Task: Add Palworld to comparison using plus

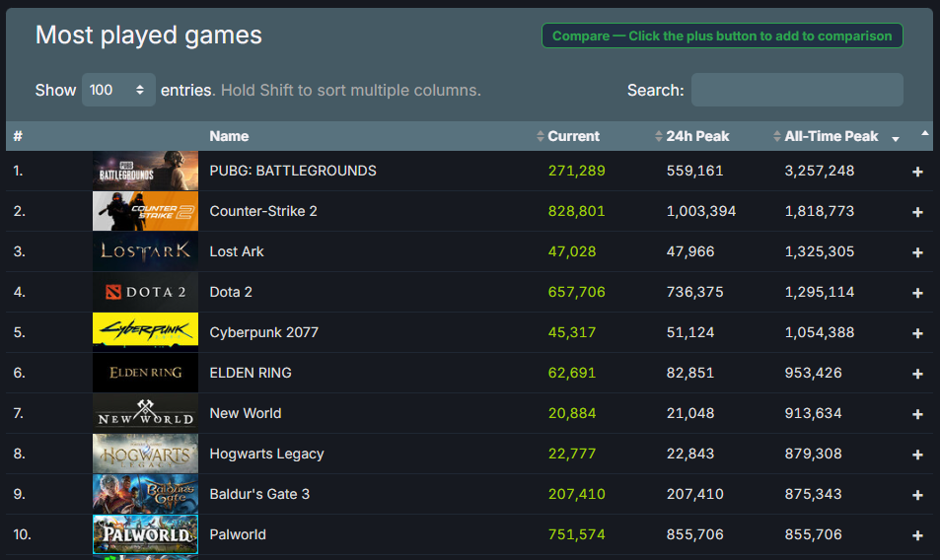Action: coord(917,535)
